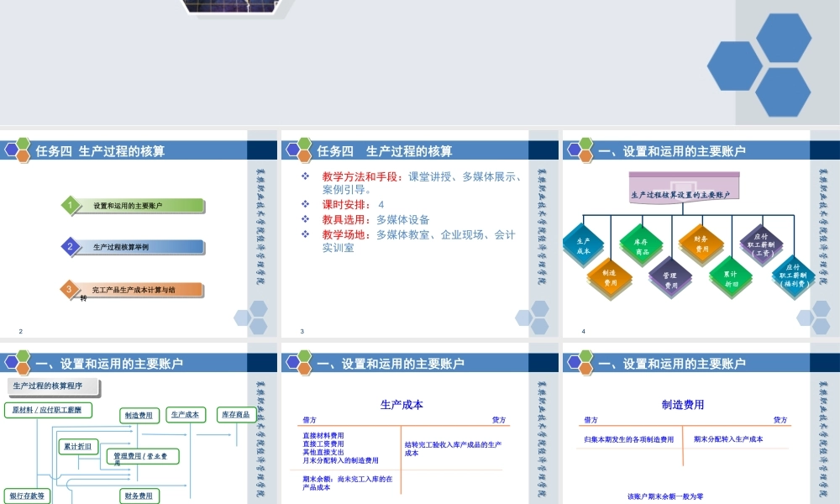Select the orange diamond numbered 3 on slide 2
The width and height of the screenshot is (840, 504).
(x=70, y=289)
